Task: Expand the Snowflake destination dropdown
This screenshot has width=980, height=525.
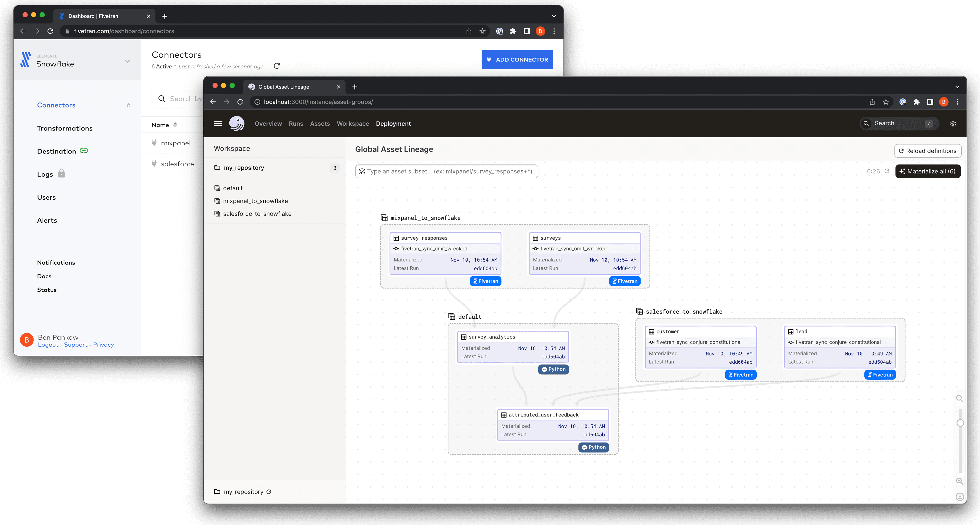Action: click(127, 61)
